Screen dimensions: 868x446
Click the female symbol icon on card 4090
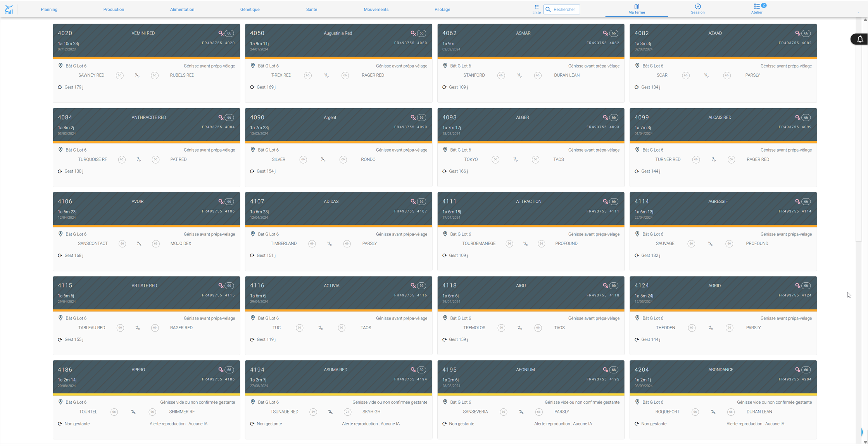coord(413,118)
